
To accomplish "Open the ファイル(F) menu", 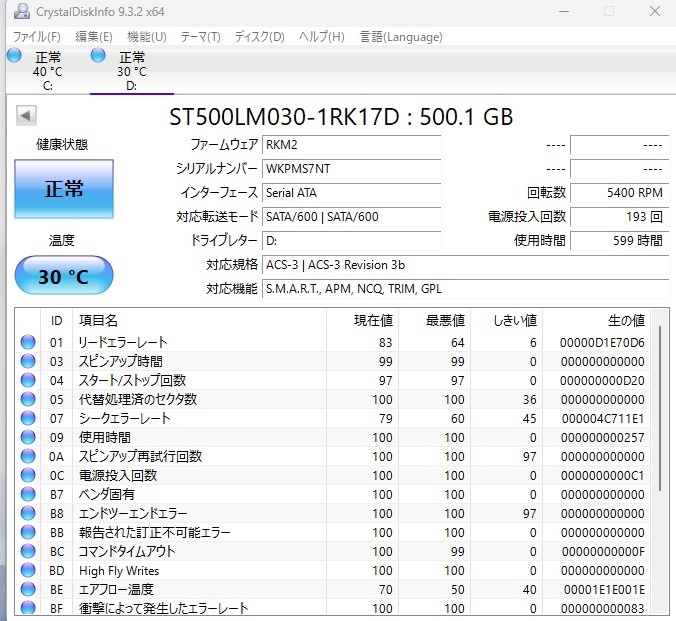I will pyautogui.click(x=37, y=37).
